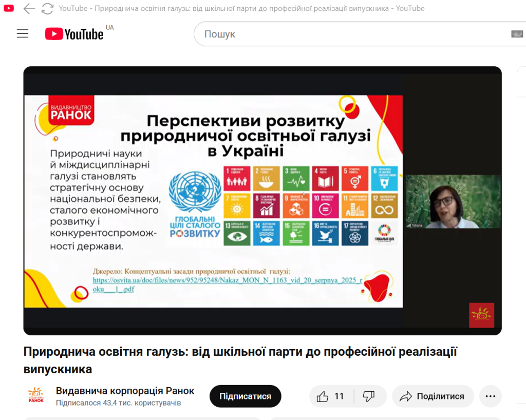Open the three-dot more actions menu
The width and height of the screenshot is (526, 420).
click(490, 396)
